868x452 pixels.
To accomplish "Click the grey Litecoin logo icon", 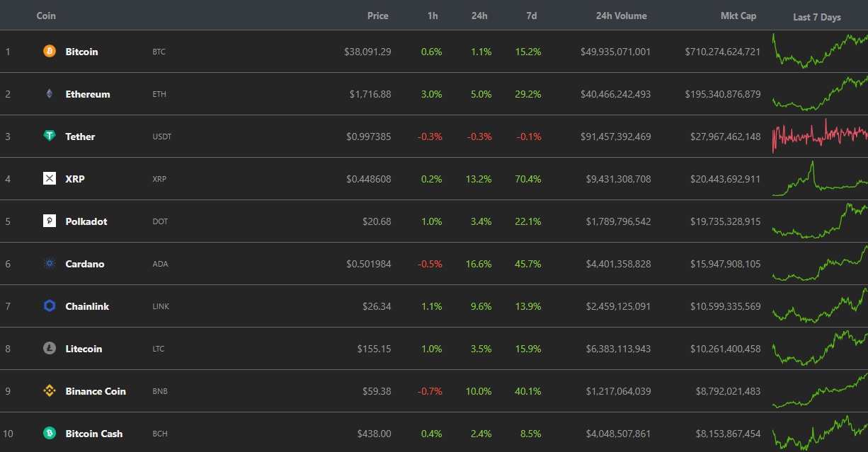I will click(50, 349).
